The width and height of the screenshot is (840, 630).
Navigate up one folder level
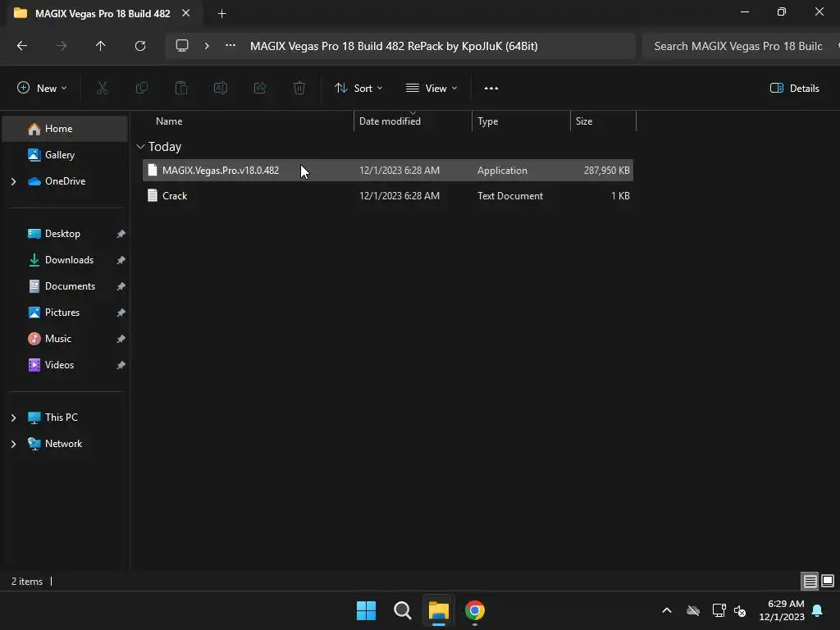coord(100,46)
